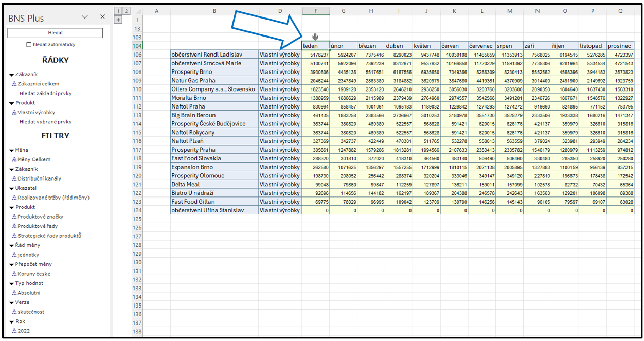Select the březen header cell

(x=371, y=46)
